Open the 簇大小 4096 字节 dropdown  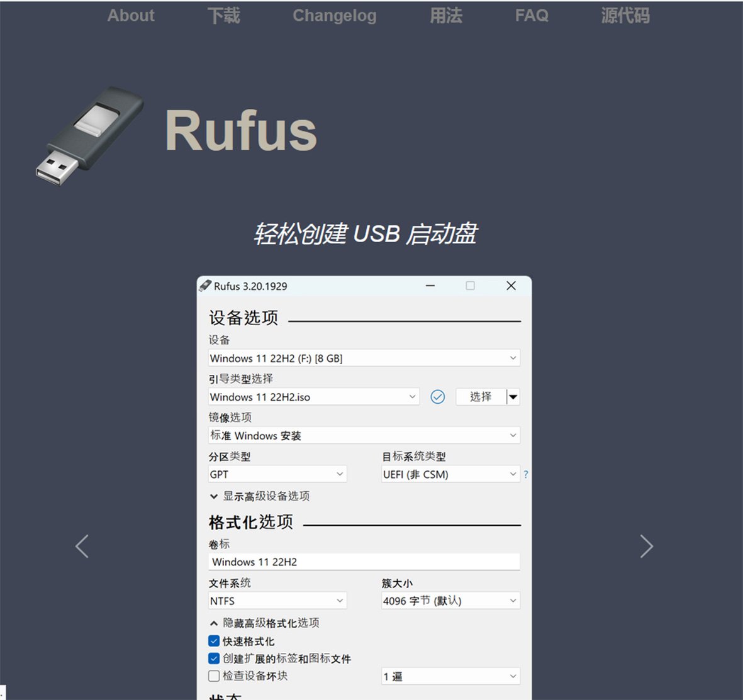[450, 601]
